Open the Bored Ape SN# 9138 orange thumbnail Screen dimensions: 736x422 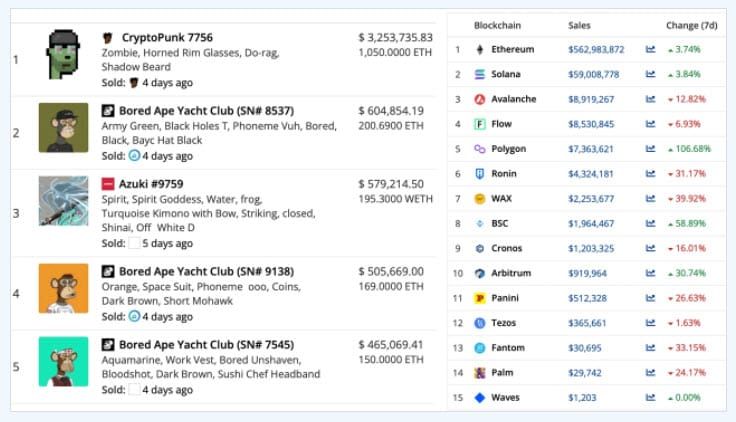tap(63, 288)
